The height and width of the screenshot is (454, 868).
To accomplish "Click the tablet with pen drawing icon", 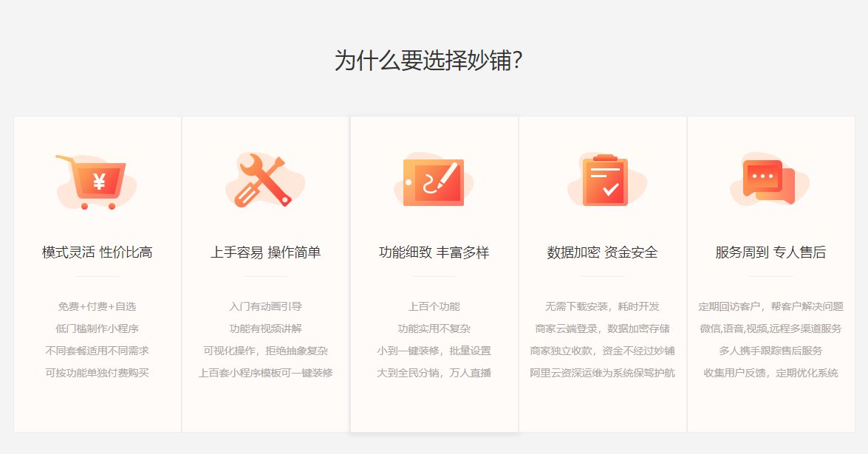I will (432, 179).
